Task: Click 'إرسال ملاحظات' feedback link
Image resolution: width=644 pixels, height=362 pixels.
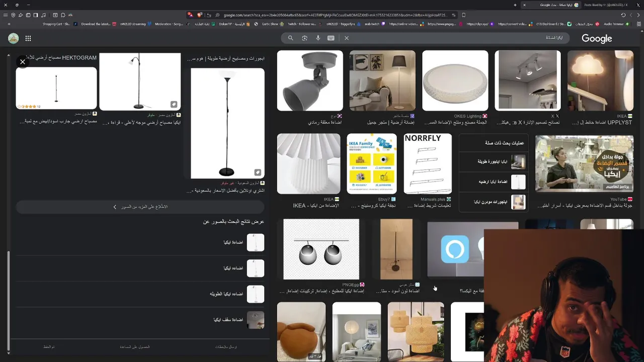Action: [x=226, y=347]
